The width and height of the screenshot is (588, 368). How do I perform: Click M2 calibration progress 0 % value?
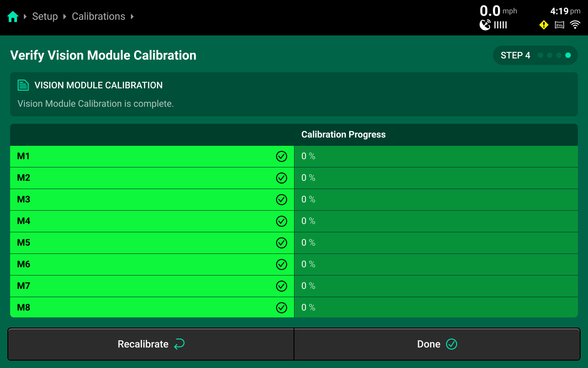308,178
